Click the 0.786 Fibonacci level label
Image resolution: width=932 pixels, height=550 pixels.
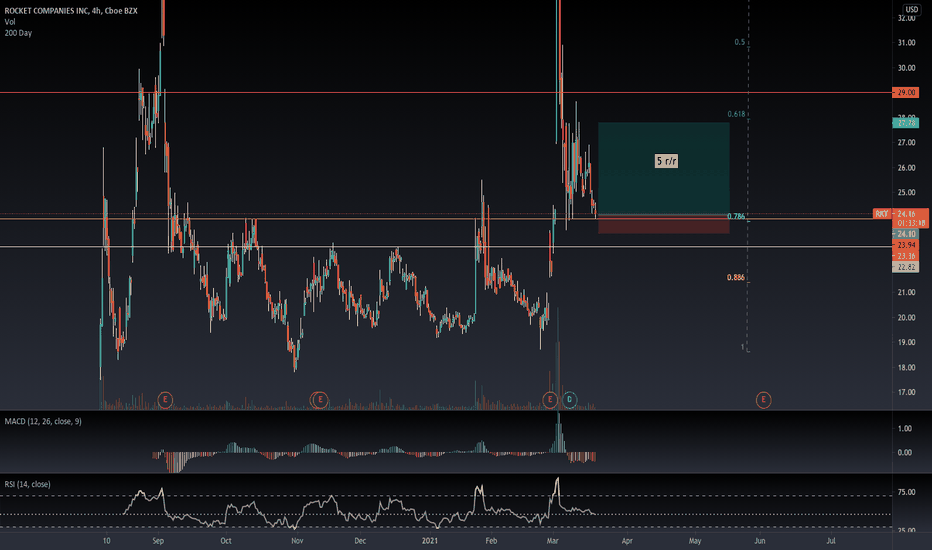(x=736, y=216)
